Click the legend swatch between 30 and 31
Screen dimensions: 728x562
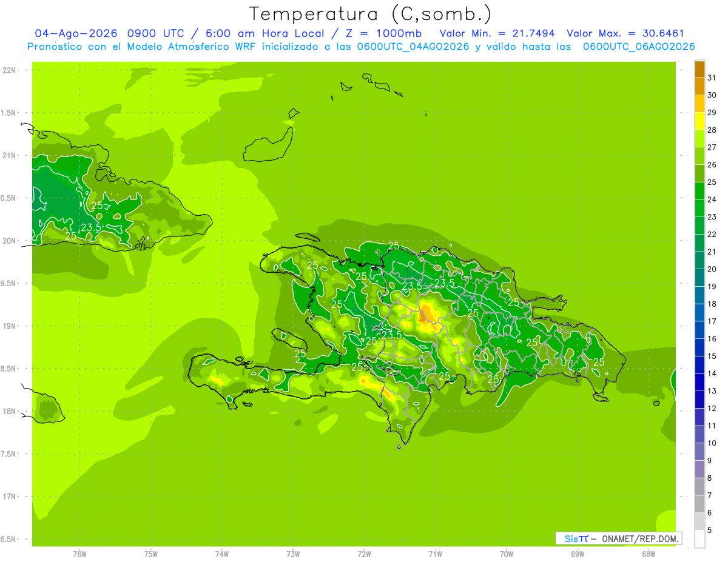(x=699, y=87)
